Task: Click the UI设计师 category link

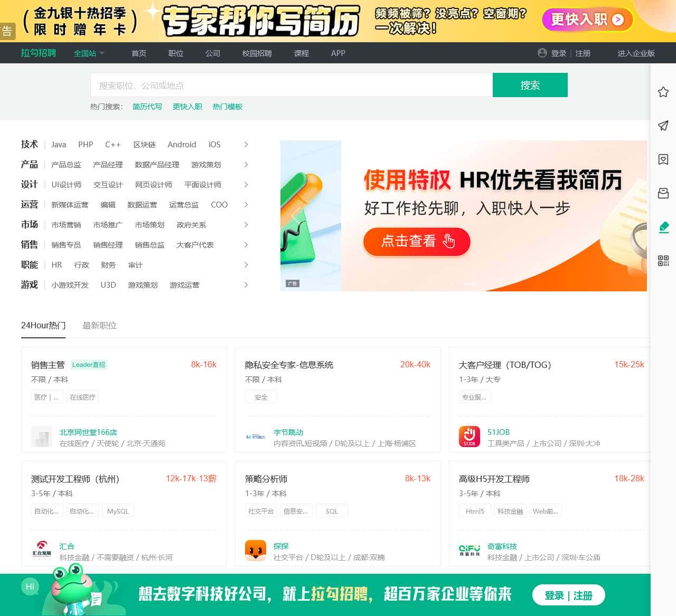Action: pos(67,185)
